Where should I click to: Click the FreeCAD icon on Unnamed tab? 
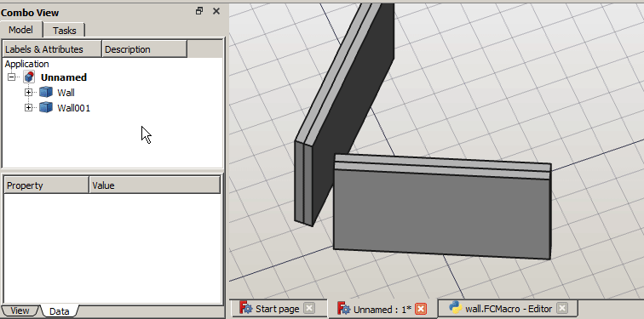pyautogui.click(x=343, y=309)
